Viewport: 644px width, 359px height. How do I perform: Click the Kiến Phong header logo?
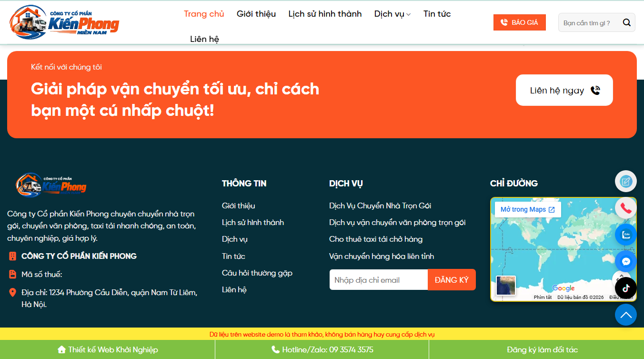point(64,22)
